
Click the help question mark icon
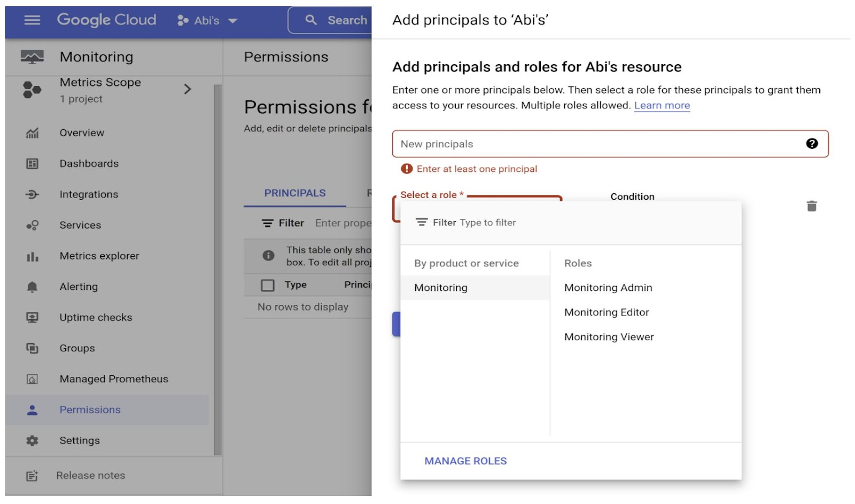tap(812, 144)
